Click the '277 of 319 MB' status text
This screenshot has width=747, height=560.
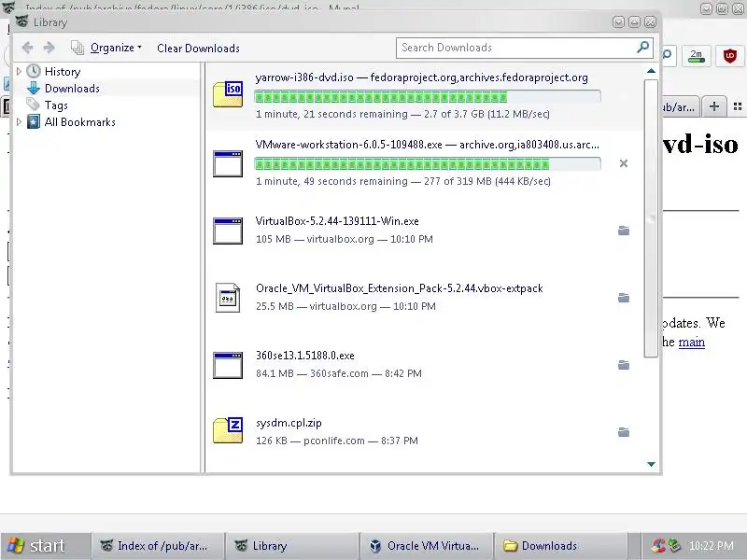pos(458,181)
